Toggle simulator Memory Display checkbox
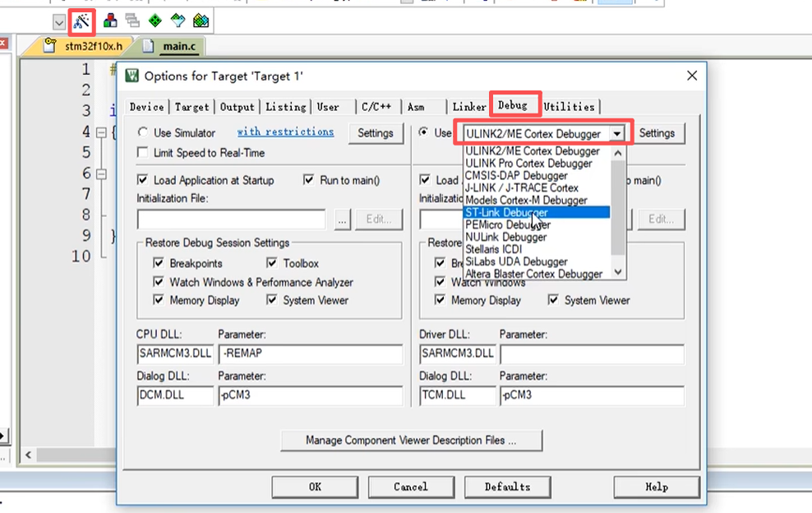This screenshot has height=513, width=812. [x=159, y=300]
